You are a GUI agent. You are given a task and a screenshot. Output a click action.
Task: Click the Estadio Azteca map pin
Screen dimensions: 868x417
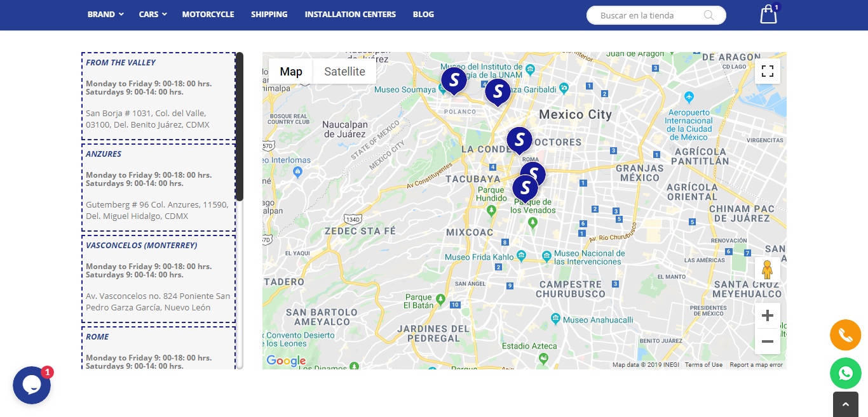543,359
